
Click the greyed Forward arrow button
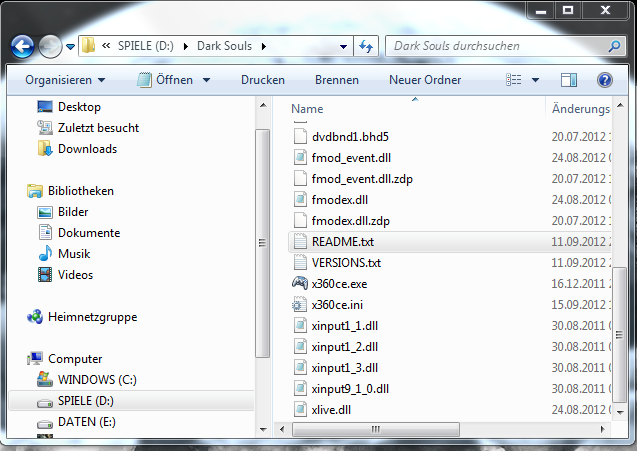(x=50, y=47)
